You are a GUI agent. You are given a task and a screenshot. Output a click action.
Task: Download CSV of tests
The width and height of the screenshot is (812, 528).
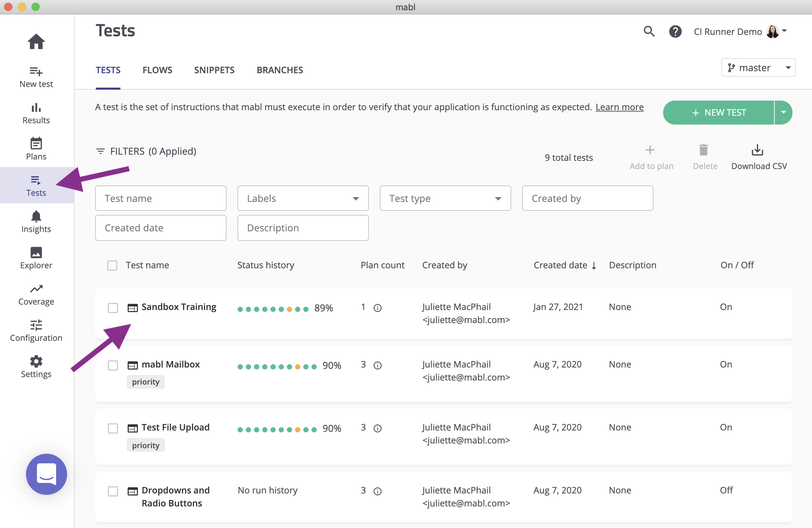tap(758, 157)
